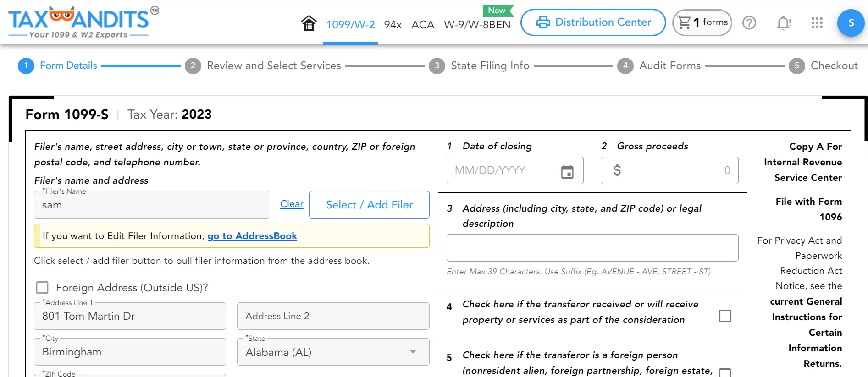Open the user profile avatar 'S'

point(851,23)
